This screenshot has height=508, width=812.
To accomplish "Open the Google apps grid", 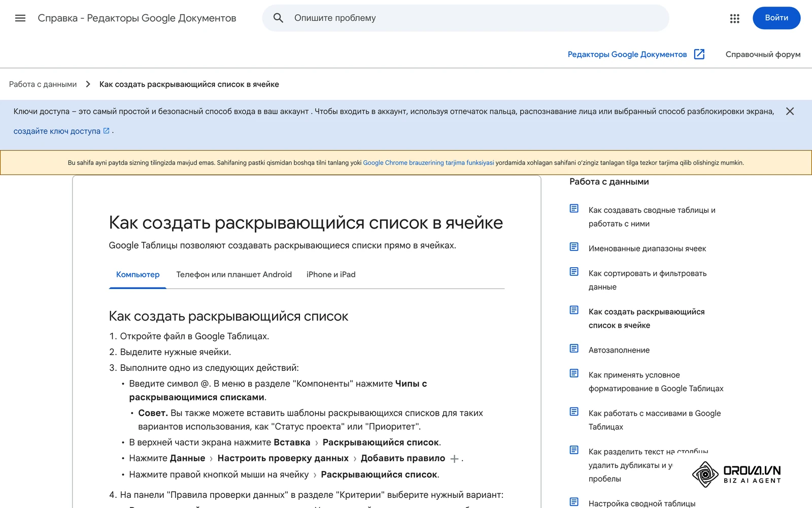I will (734, 18).
